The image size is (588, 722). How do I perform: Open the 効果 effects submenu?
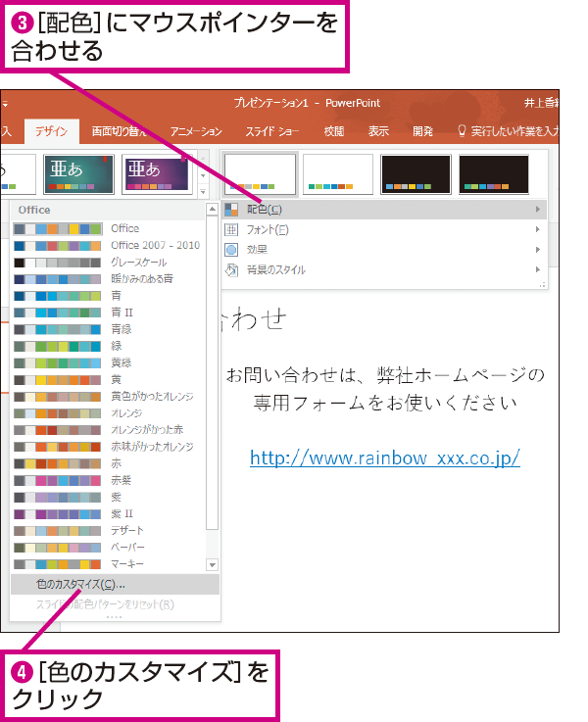pyautogui.click(x=384, y=250)
